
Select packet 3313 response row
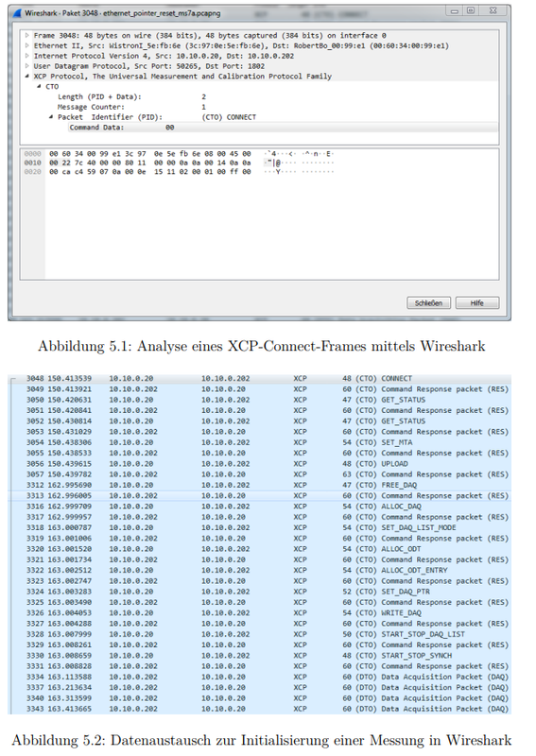tap(260, 495)
